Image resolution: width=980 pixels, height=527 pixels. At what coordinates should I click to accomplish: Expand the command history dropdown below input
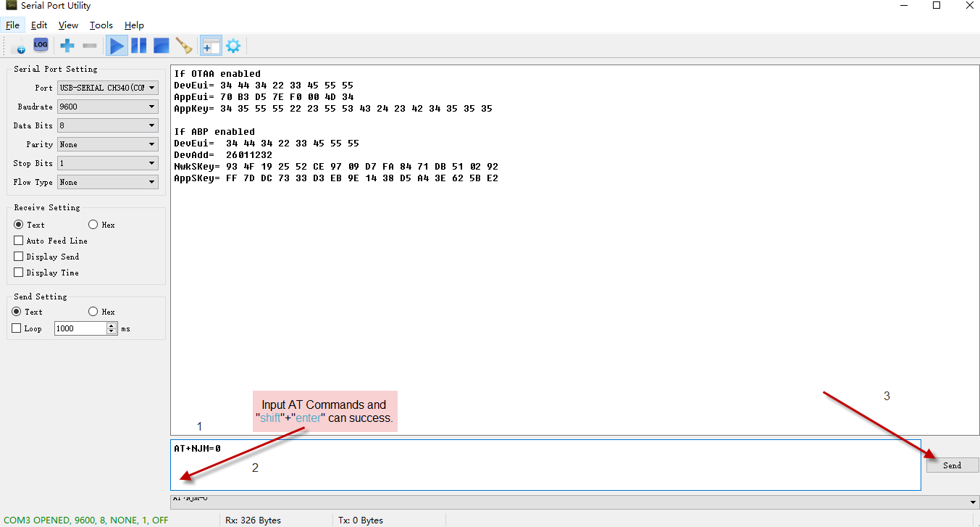tap(972, 502)
